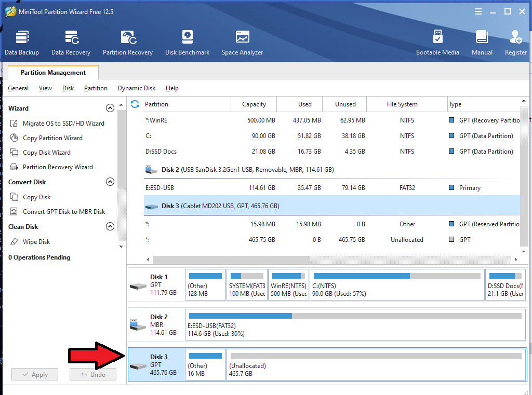The width and height of the screenshot is (532, 395).
Task: Select the (Other) 16 MB block on Disk 3
Action: pyautogui.click(x=205, y=365)
